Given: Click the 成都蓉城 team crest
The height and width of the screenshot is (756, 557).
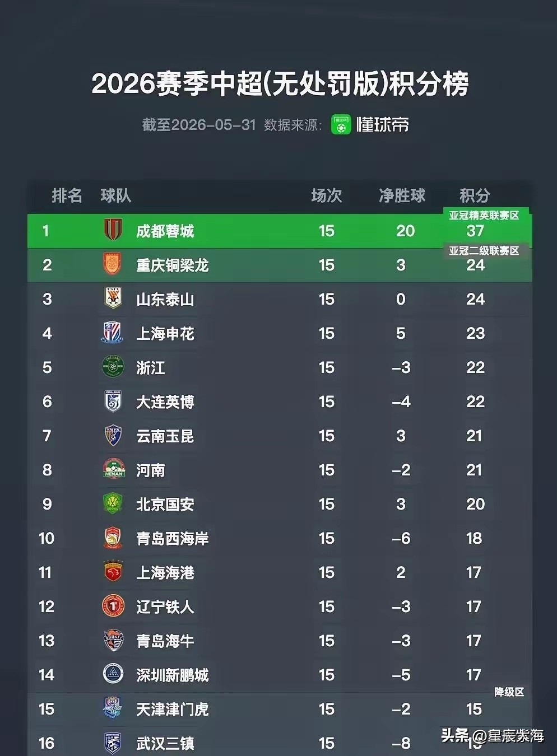Looking at the screenshot, I should (x=113, y=230).
